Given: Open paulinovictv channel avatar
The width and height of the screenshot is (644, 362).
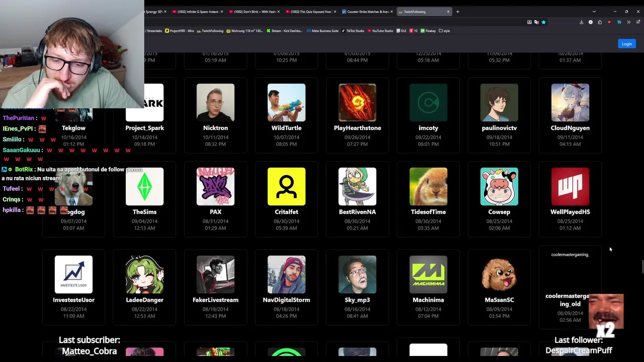Looking at the screenshot, I should pyautogui.click(x=499, y=103).
